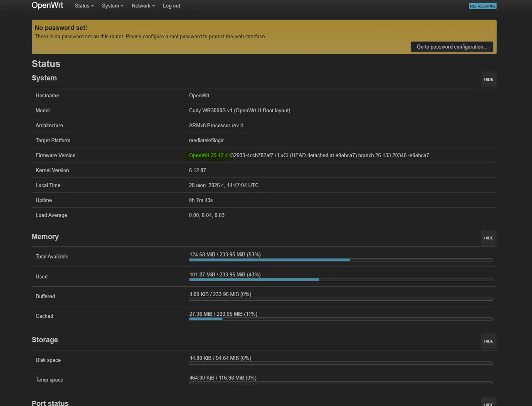Select the green 'OpenWrt 25.12.4' firmware text
This screenshot has width=532, height=406.
[x=208, y=155]
